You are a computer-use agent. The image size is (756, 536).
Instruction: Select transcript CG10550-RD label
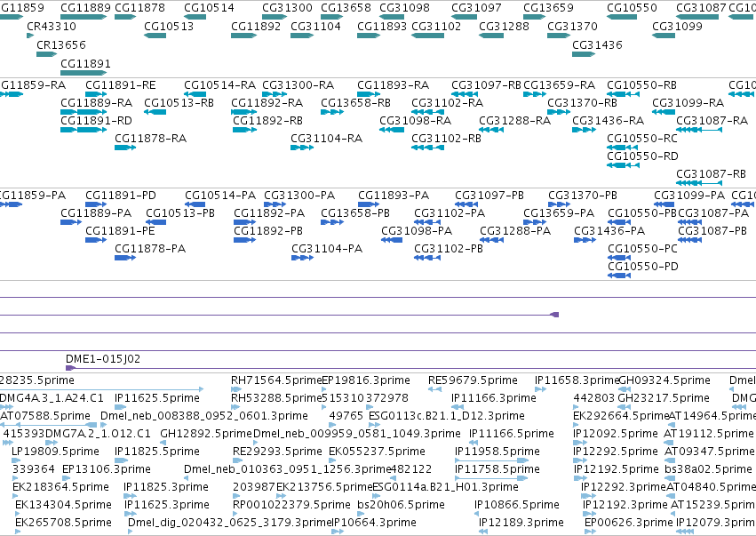[x=642, y=156]
